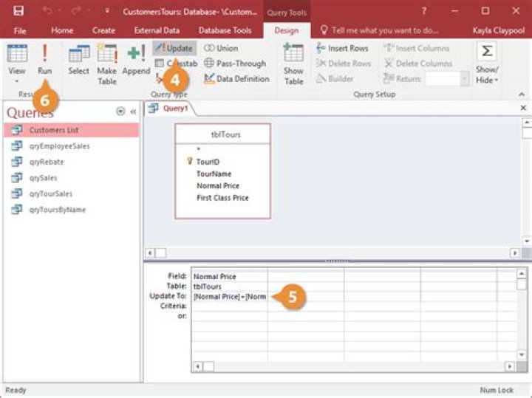Click Insert Rows in Query Setup

click(x=342, y=48)
